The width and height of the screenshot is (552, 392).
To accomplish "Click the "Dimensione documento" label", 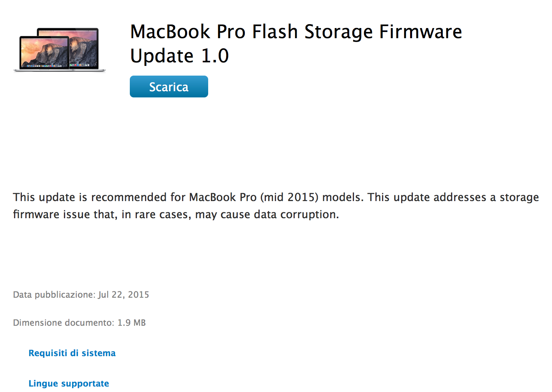I will click(63, 323).
